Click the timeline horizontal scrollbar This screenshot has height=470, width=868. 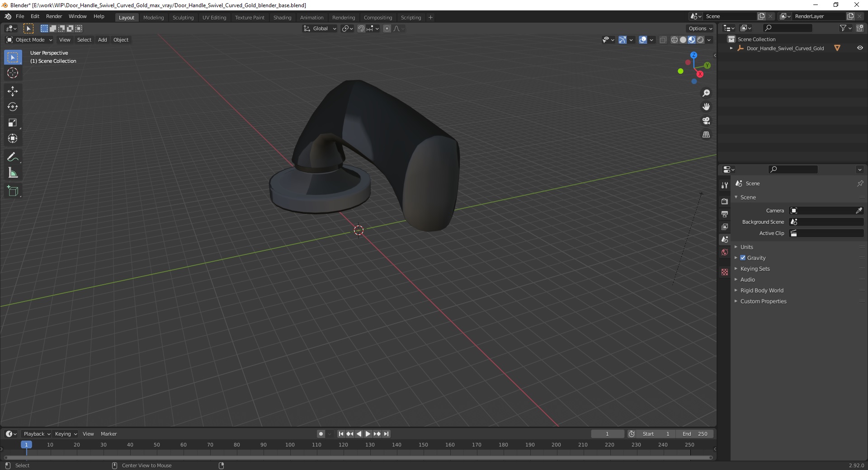coord(358,457)
